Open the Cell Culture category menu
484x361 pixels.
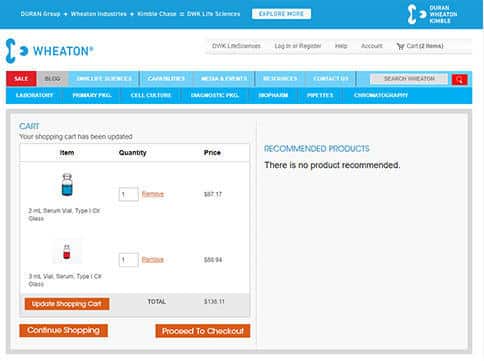point(151,95)
